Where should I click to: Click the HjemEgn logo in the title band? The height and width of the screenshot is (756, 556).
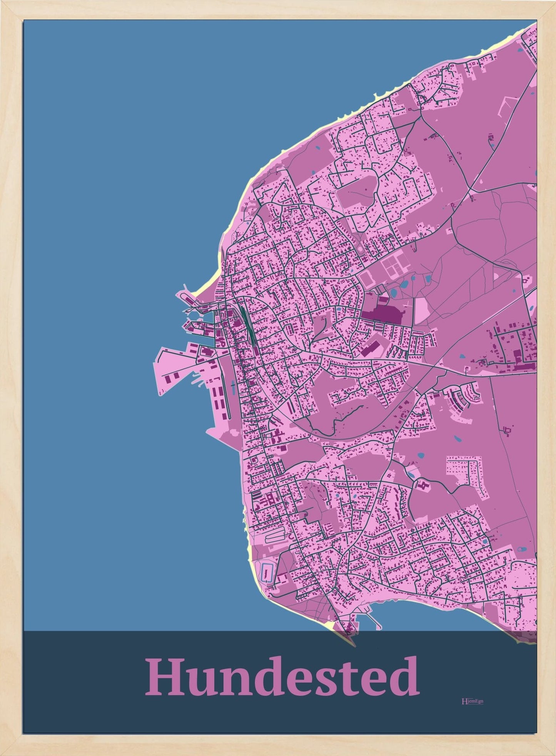click(472, 701)
